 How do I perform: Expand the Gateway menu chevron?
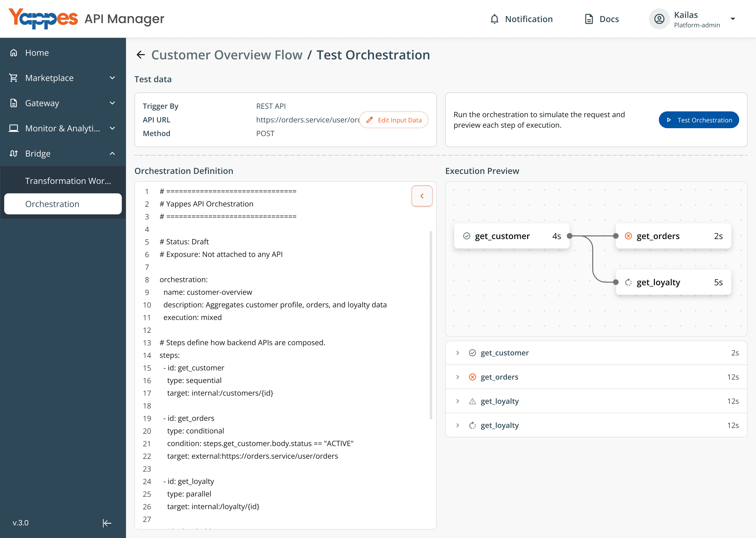(x=113, y=103)
